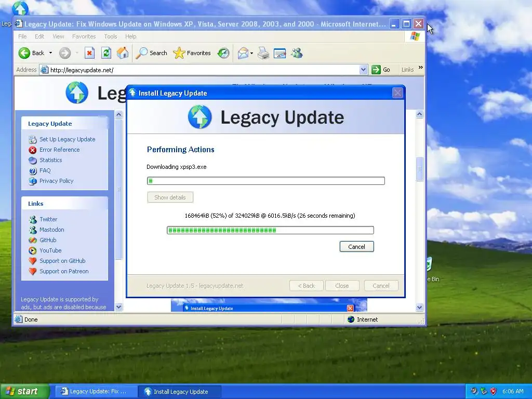Open the History icon in toolbar
Image resolution: width=532 pixels, height=399 pixels.
point(223,53)
